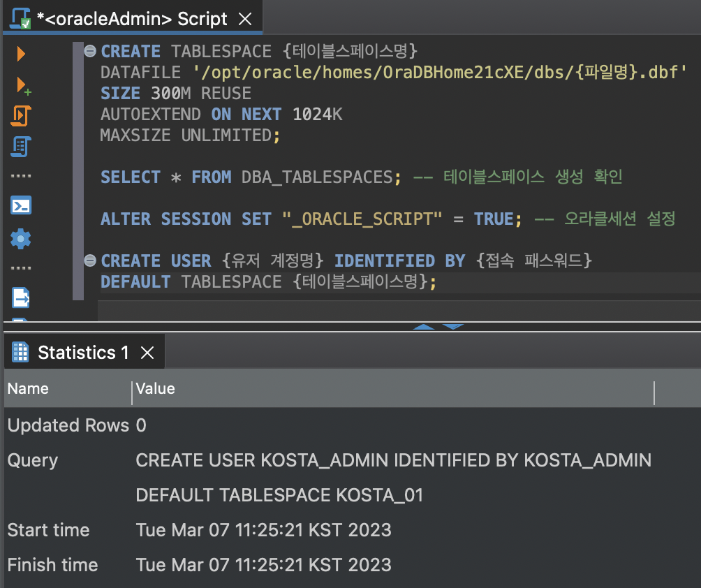Click the export result arrow icon
Image resolution: width=701 pixels, height=588 pixels.
pos(21,297)
